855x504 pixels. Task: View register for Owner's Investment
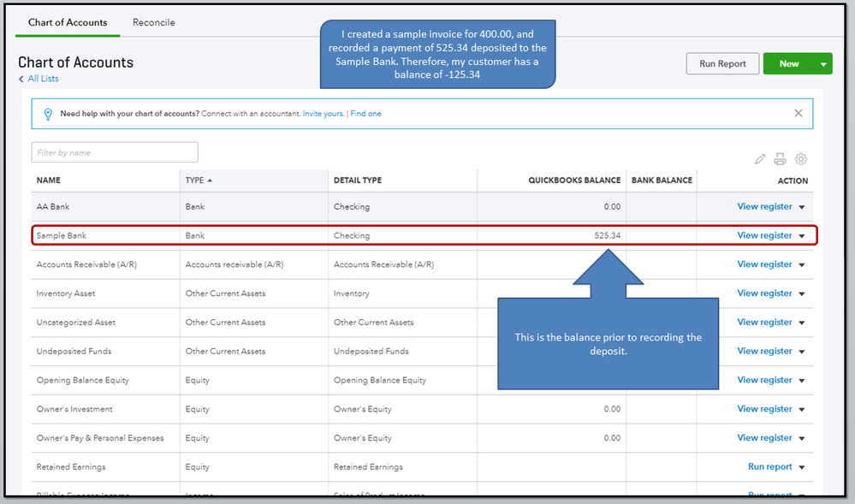click(x=764, y=409)
